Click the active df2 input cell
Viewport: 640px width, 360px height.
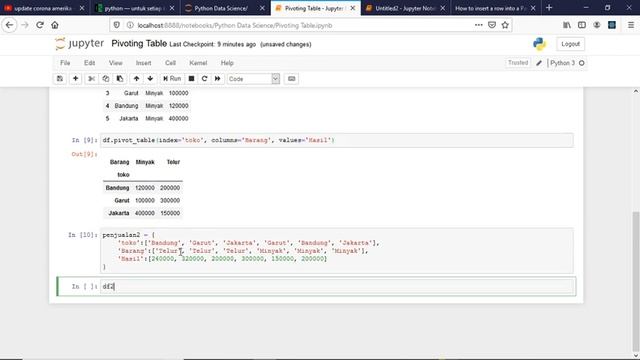(x=337, y=287)
